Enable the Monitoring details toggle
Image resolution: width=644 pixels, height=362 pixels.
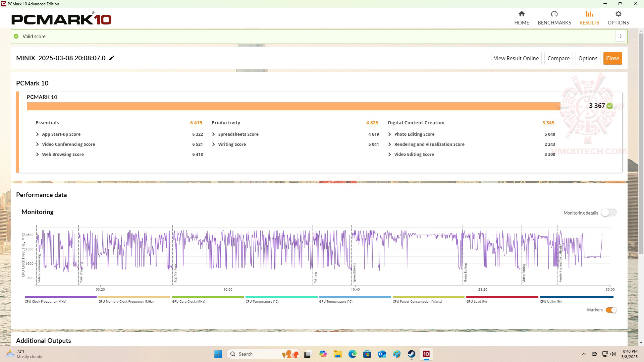[608, 213]
